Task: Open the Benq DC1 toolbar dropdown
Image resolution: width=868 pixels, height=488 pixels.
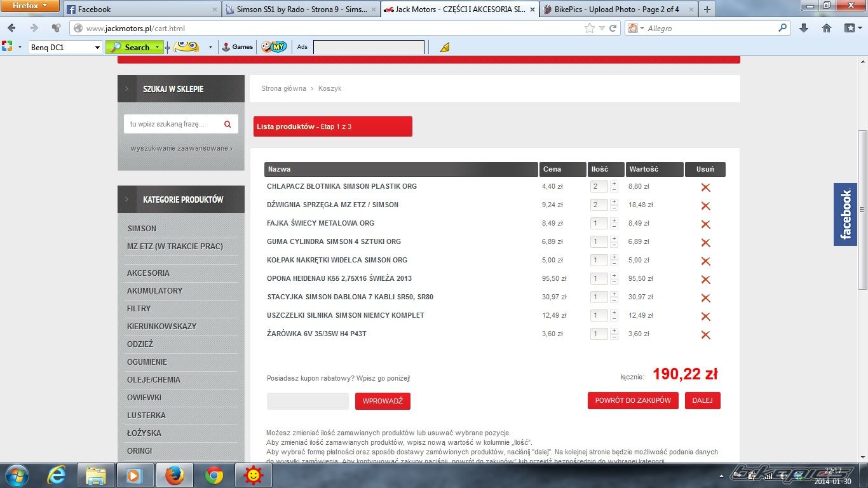Action: point(97,47)
